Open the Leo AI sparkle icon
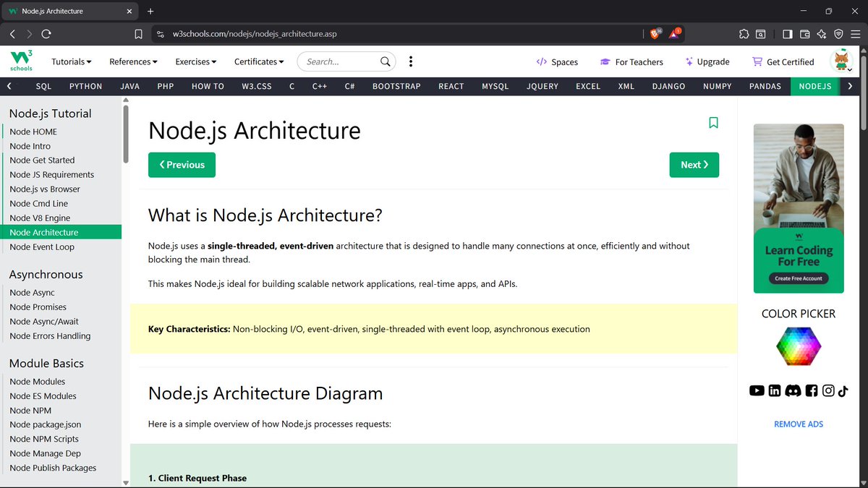Viewport: 868px width, 488px height. [822, 34]
